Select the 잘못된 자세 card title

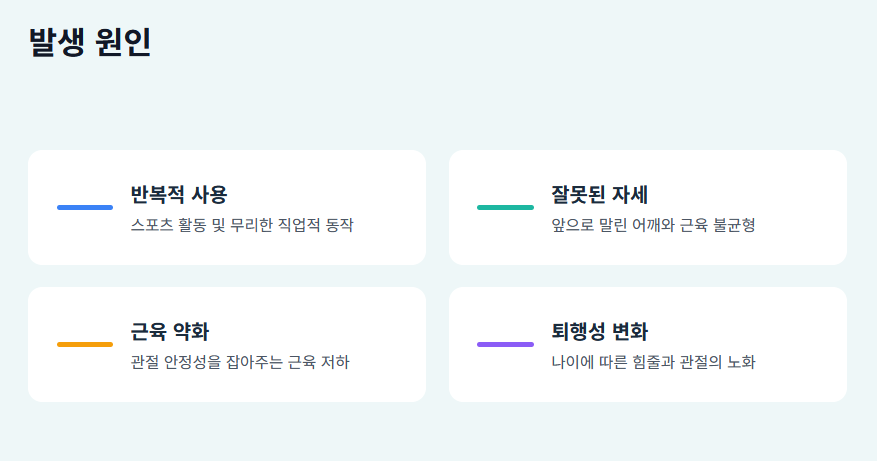600,195
